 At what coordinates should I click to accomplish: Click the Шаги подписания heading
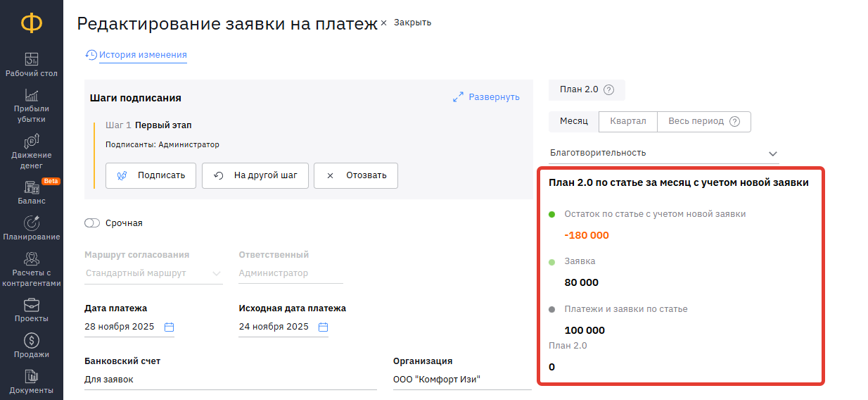click(136, 98)
